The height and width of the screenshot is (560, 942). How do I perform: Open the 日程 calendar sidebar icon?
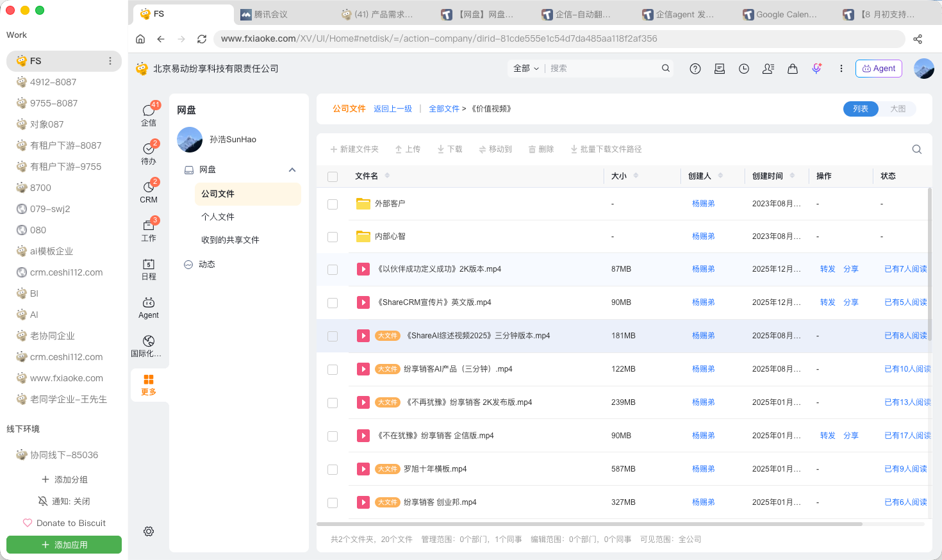tap(149, 268)
